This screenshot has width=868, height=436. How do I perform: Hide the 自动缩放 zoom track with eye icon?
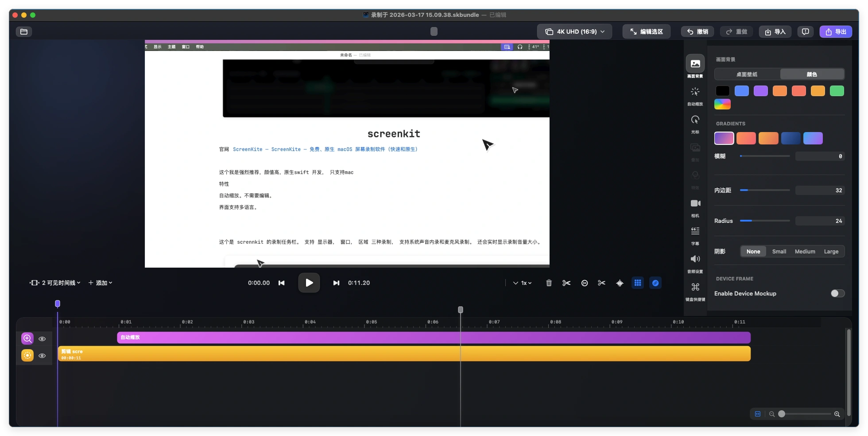tap(42, 339)
